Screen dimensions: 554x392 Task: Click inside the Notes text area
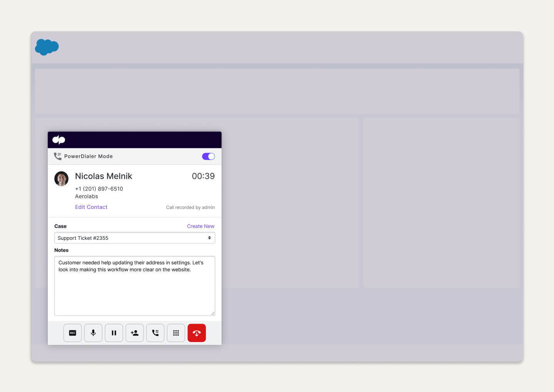coord(135,286)
